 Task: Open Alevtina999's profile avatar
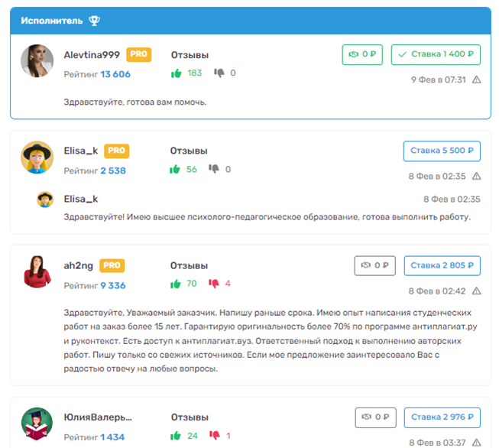coord(37,61)
